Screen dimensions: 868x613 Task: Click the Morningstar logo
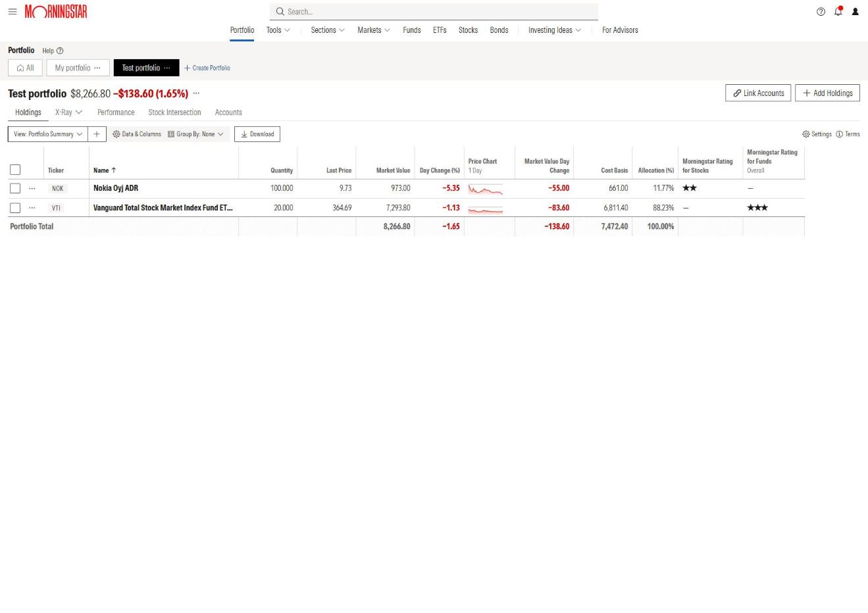pyautogui.click(x=56, y=12)
